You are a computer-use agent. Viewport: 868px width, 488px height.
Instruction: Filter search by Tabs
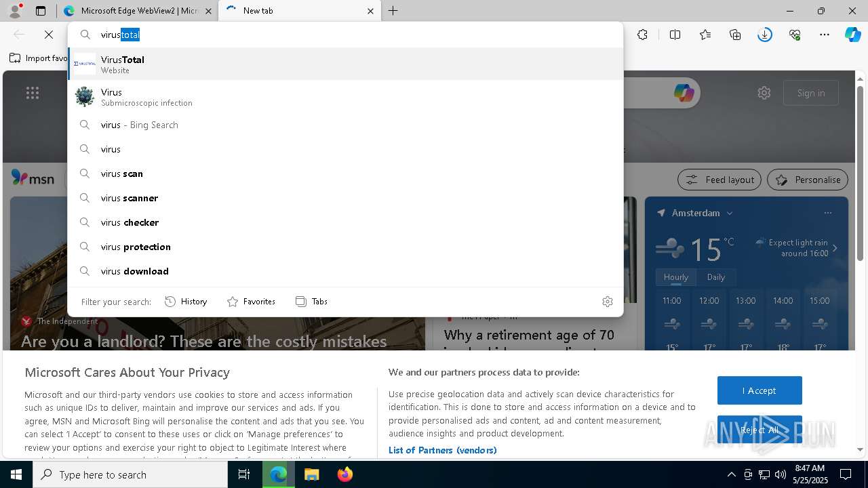point(312,302)
